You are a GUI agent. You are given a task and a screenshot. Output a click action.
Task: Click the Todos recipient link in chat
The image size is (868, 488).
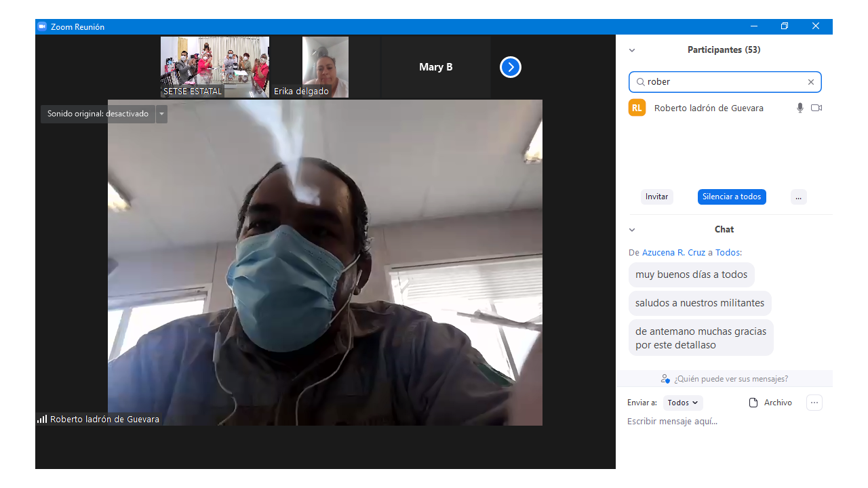(728, 252)
